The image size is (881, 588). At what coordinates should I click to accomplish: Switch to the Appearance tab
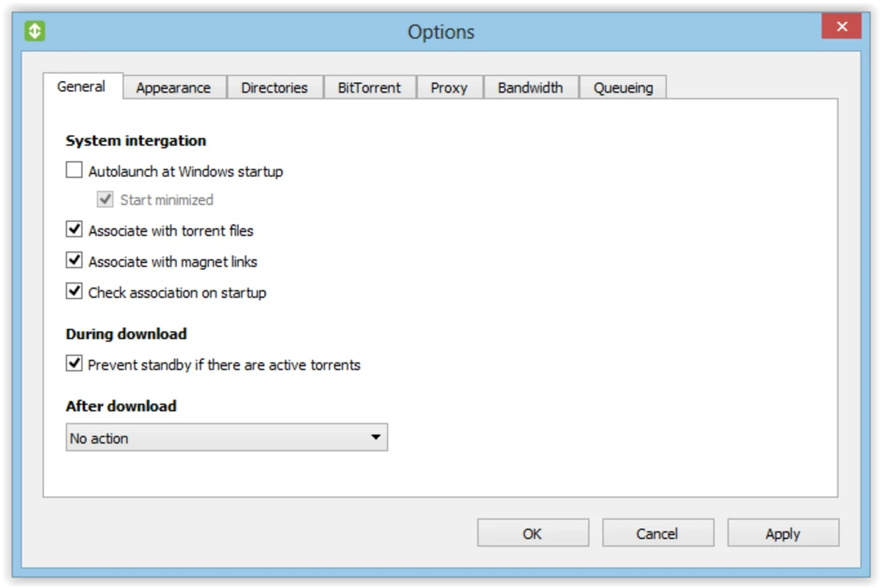(174, 87)
